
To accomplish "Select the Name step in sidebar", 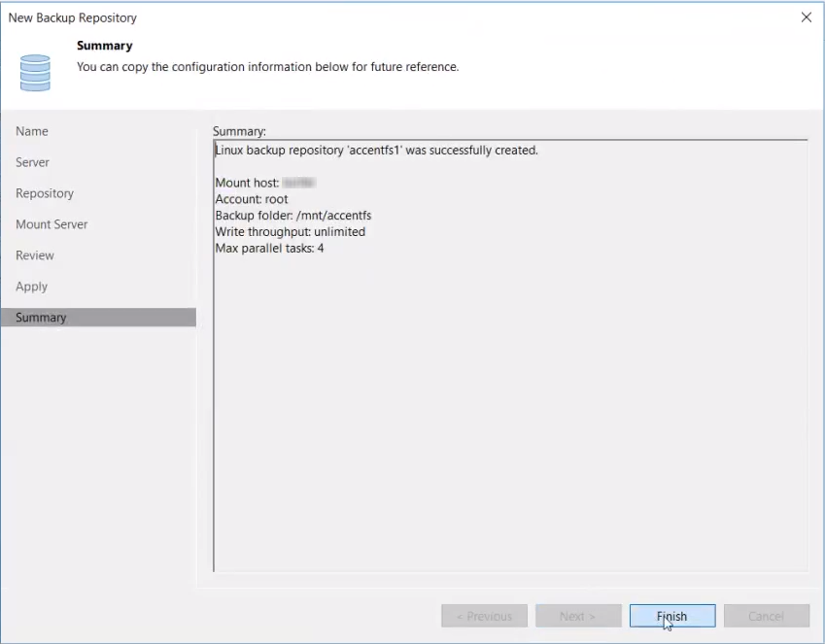I will 32,131.
